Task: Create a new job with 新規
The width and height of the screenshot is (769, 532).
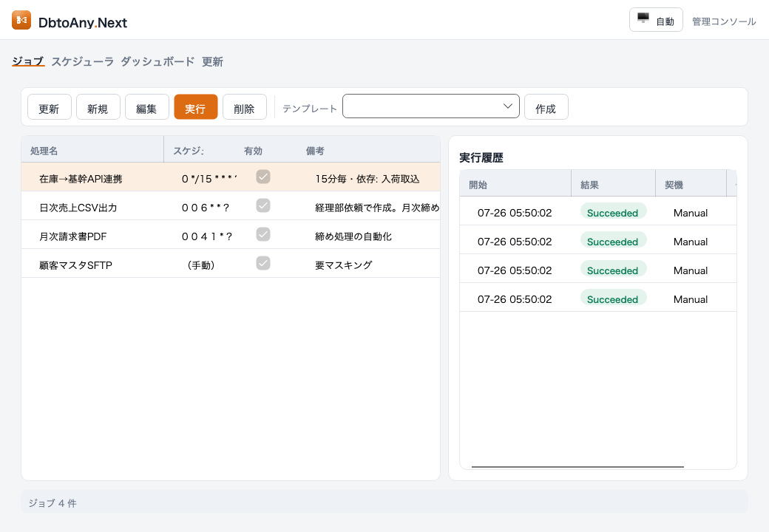Action: click(x=98, y=107)
